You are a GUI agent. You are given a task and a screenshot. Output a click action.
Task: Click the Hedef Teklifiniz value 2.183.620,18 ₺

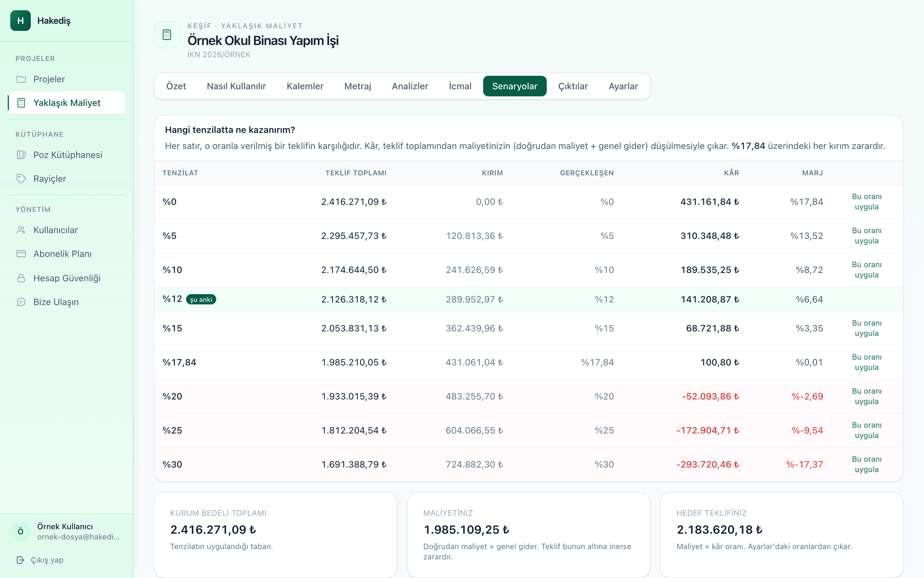(719, 530)
